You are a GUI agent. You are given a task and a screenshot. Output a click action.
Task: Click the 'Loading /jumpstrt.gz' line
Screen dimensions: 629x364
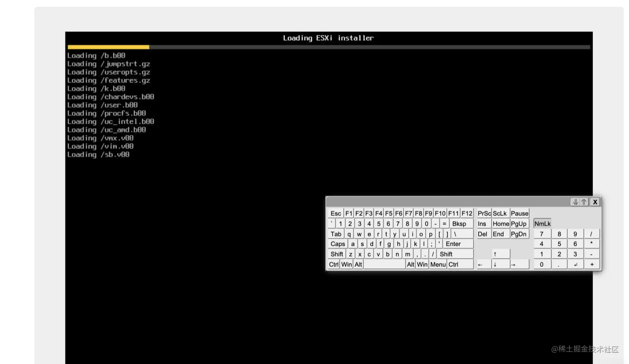109,64
